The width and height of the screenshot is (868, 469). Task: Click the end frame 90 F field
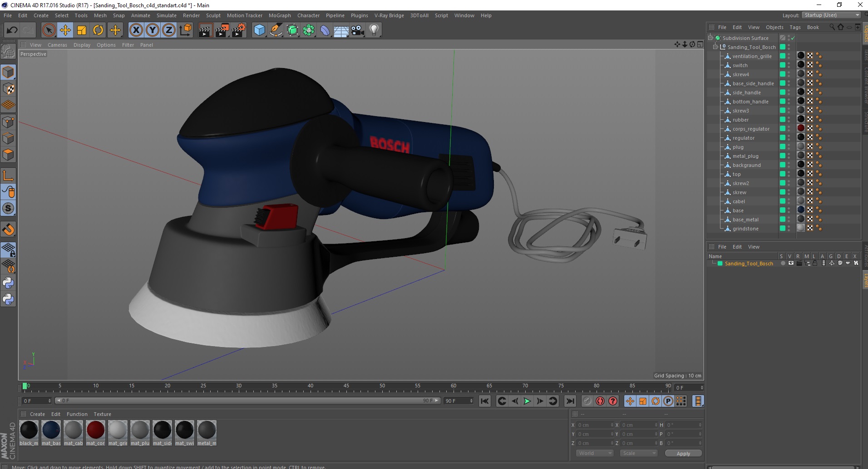pos(459,401)
